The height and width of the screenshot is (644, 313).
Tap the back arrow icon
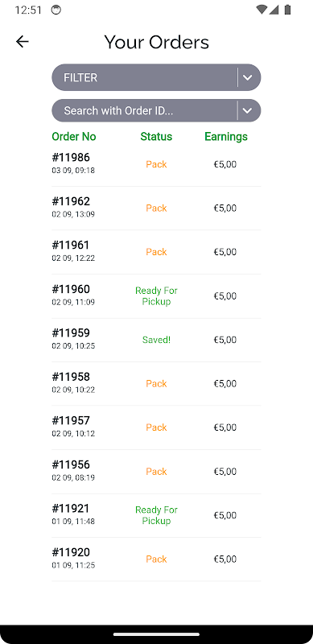click(23, 42)
